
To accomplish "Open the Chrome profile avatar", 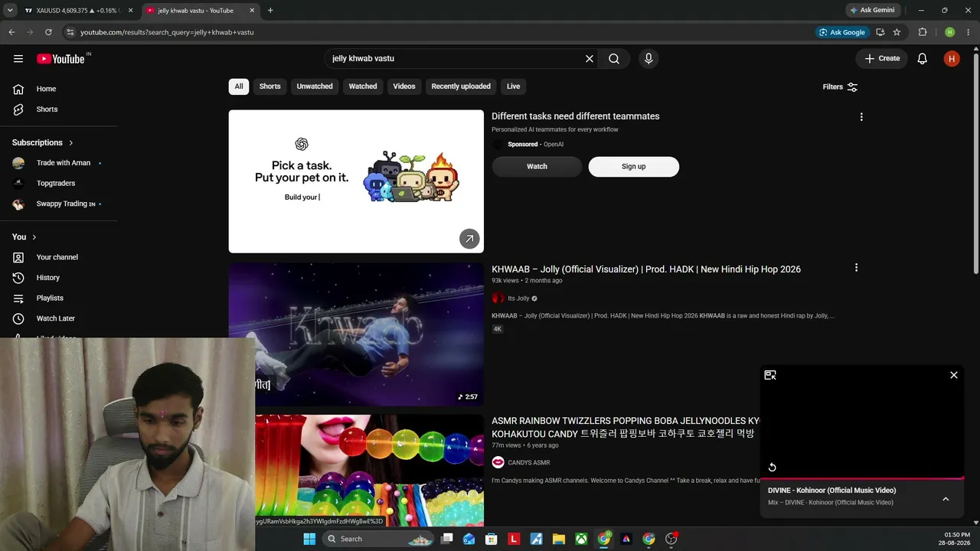I will [949, 32].
